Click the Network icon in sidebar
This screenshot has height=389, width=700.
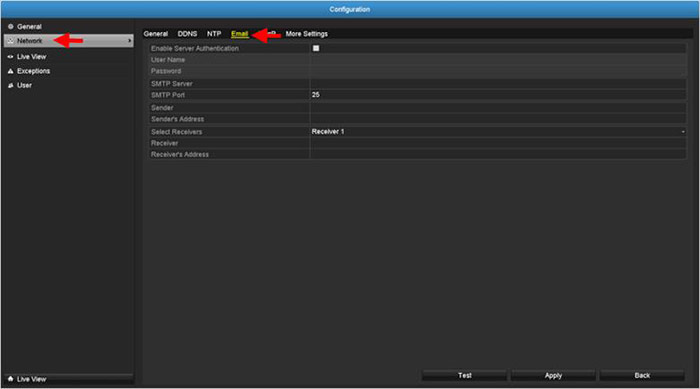point(11,41)
